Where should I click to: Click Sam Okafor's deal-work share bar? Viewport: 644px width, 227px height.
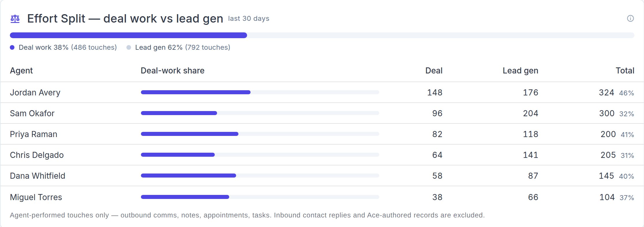[x=260, y=113]
